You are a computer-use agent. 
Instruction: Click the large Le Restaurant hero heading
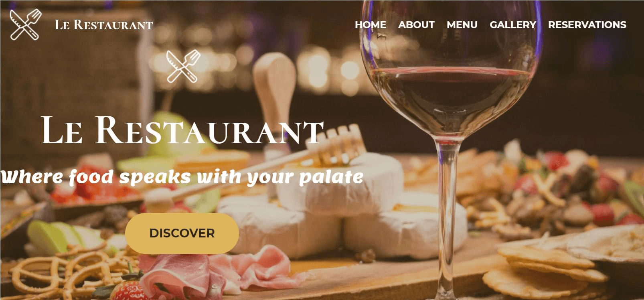pyautogui.click(x=182, y=130)
